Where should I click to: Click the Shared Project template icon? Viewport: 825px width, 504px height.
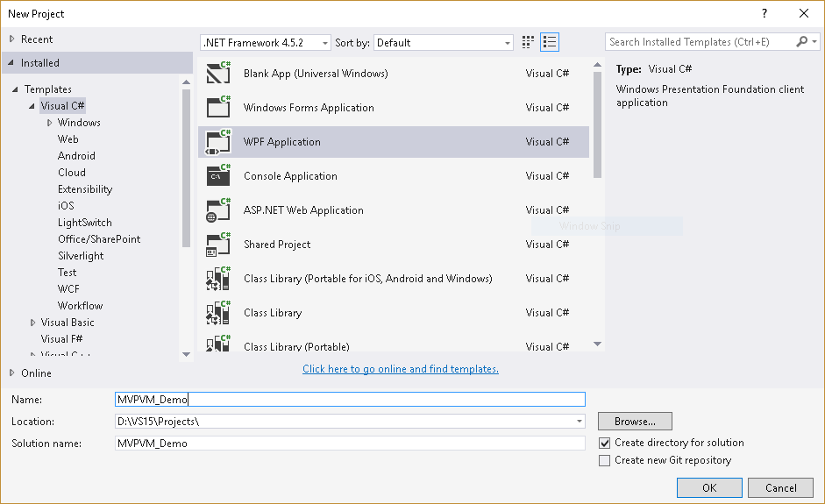[218, 244]
